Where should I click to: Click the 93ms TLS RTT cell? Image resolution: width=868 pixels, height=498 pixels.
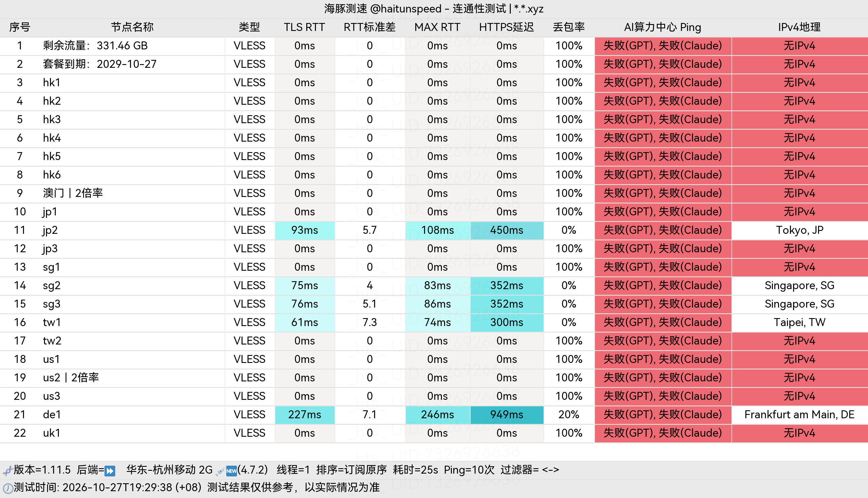[x=305, y=230]
